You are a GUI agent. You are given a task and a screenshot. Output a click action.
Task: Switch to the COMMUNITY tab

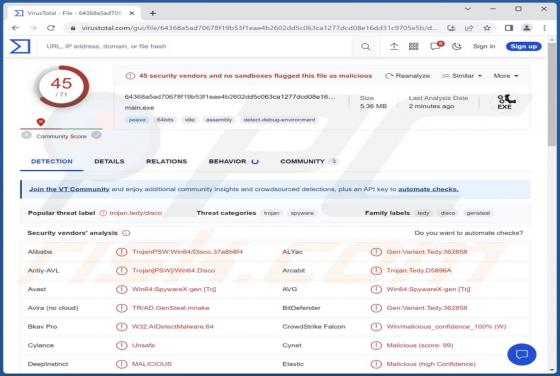pyautogui.click(x=308, y=161)
